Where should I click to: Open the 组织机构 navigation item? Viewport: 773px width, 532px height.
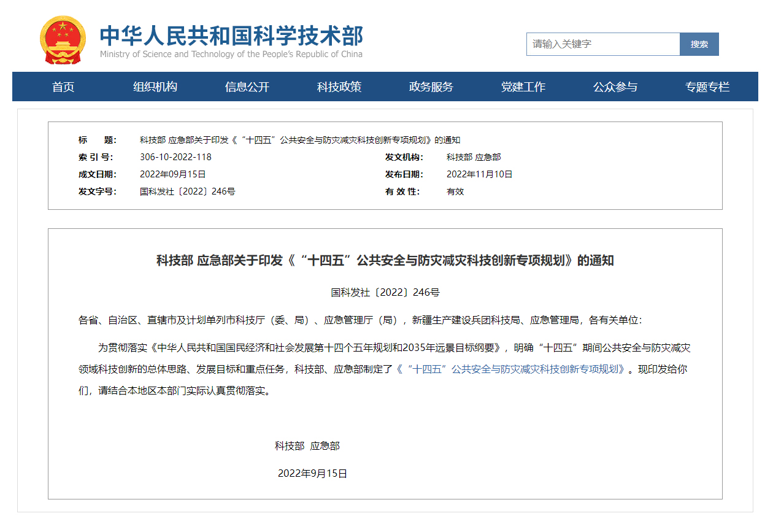155,87
